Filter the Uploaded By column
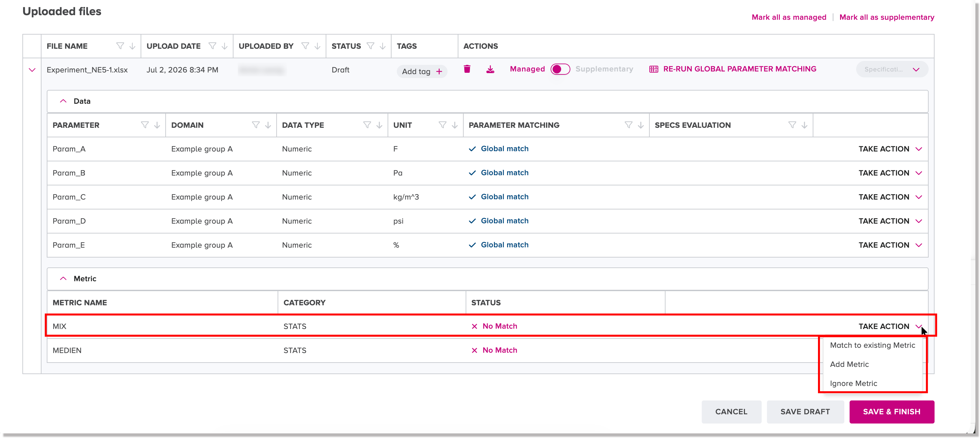Viewport: 980px width, 438px height. point(305,46)
